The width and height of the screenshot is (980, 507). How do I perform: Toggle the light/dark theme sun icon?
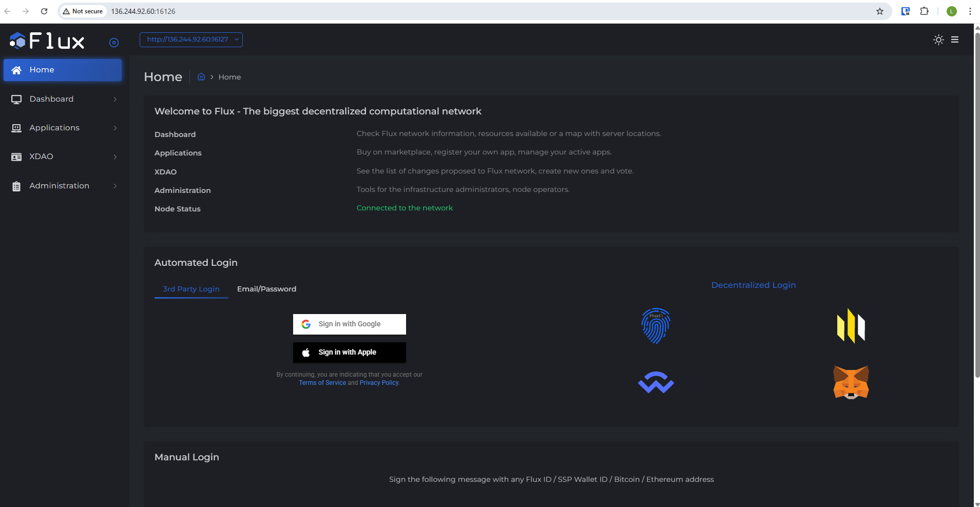[938, 40]
